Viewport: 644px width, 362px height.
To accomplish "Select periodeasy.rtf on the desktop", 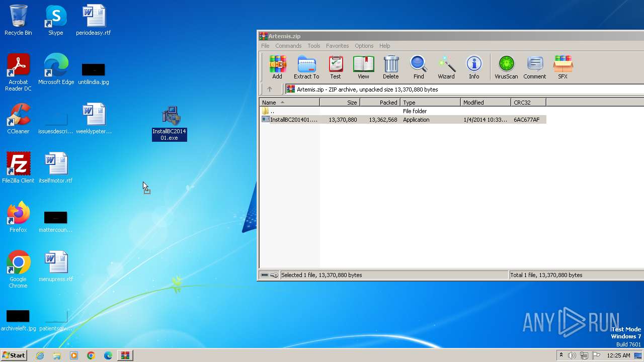I will click(94, 20).
